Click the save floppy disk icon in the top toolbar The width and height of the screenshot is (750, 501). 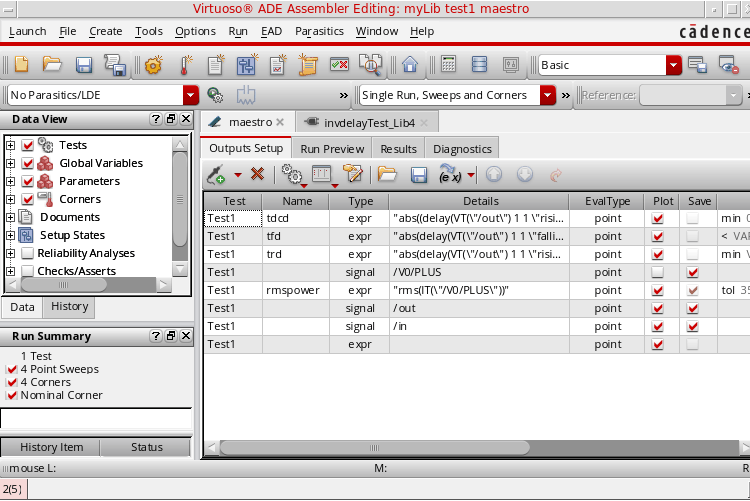click(x=84, y=65)
